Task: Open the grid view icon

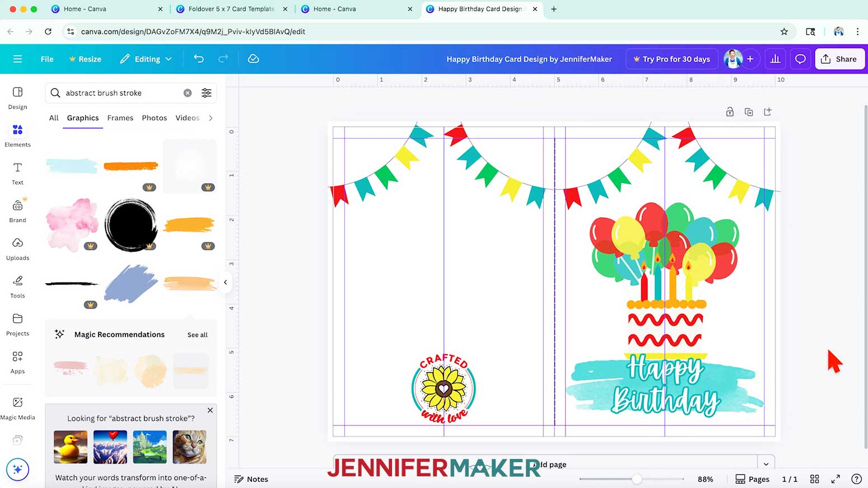Action: [x=815, y=479]
